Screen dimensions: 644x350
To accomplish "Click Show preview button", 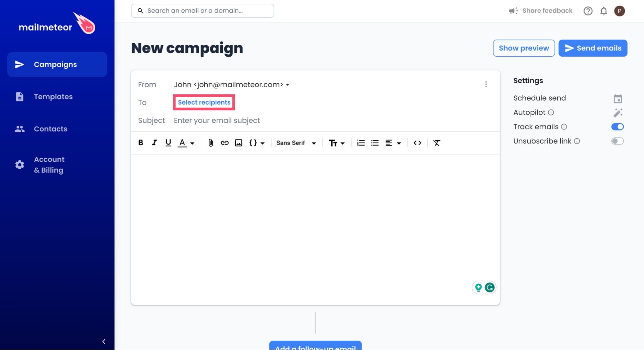I will [524, 48].
